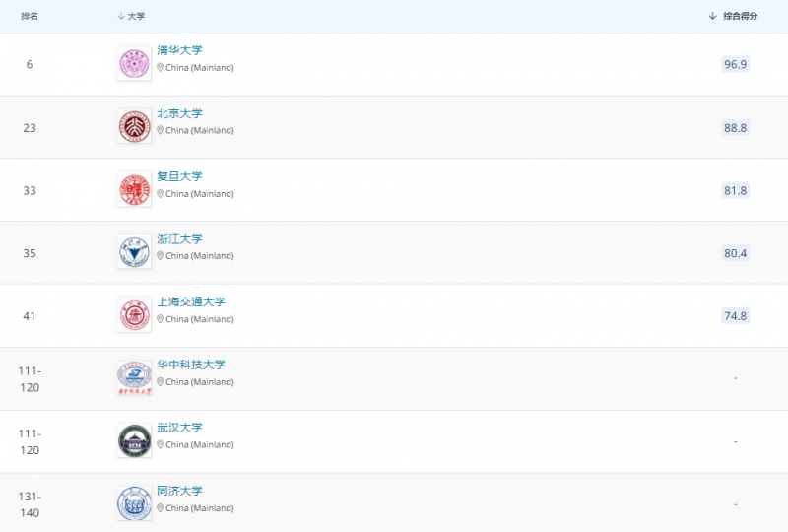Click rank 6 in the 清华大学 row
788x532 pixels.
pos(30,64)
